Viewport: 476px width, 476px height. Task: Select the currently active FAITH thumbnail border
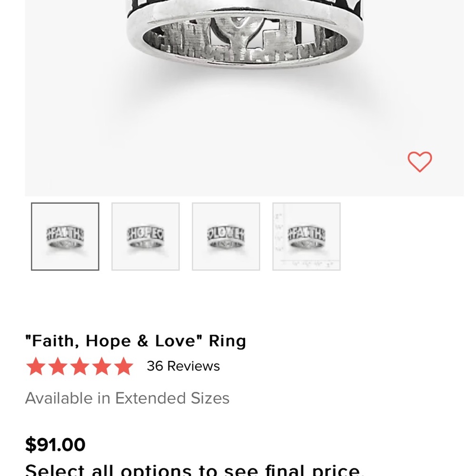click(x=65, y=237)
